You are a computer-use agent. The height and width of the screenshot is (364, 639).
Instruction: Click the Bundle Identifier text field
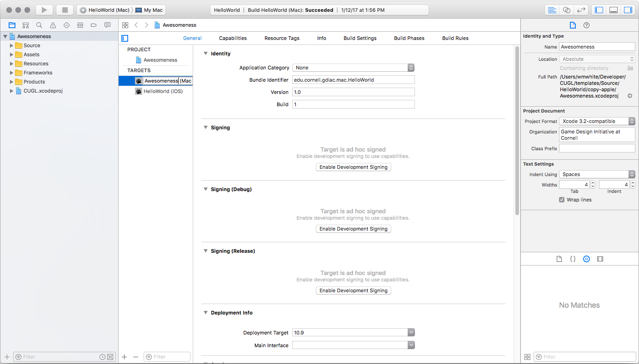(x=354, y=80)
